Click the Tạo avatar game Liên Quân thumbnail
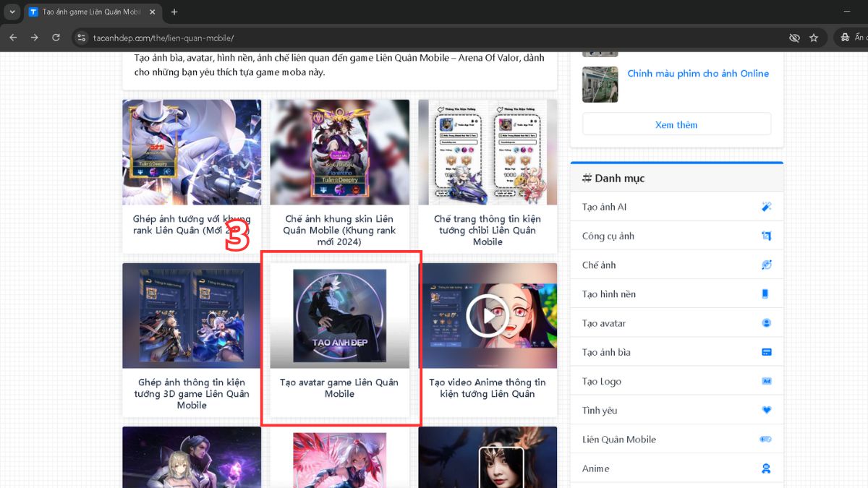 [x=339, y=315]
